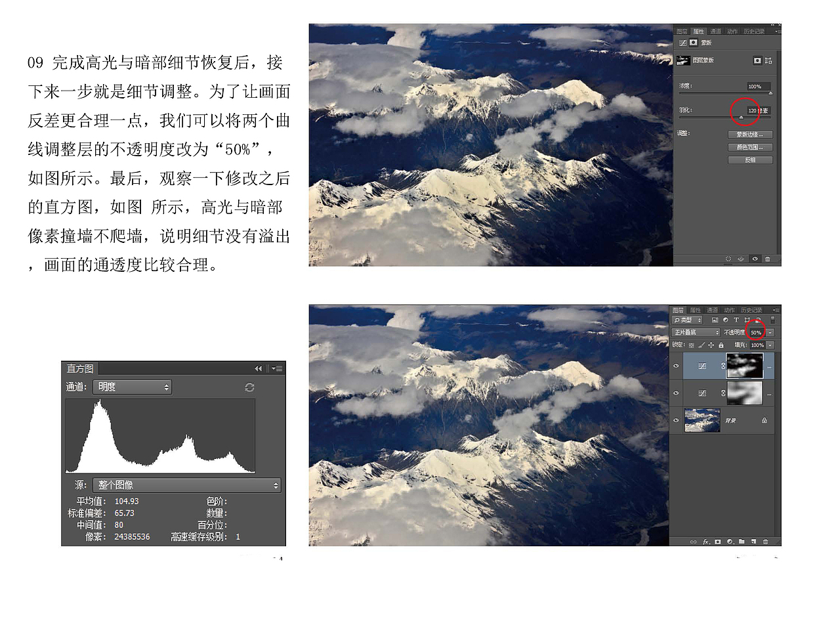The image size is (840, 629).
Task: Hide the top curves adjustment layer
Action: click(x=676, y=366)
